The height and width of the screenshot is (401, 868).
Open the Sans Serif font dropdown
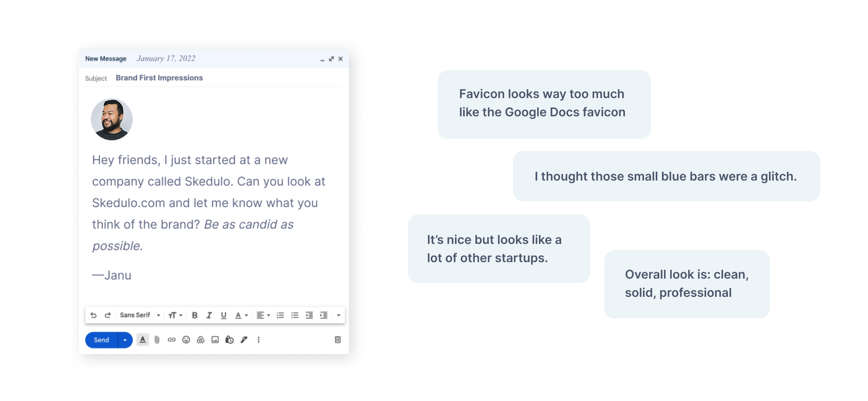pyautogui.click(x=140, y=315)
